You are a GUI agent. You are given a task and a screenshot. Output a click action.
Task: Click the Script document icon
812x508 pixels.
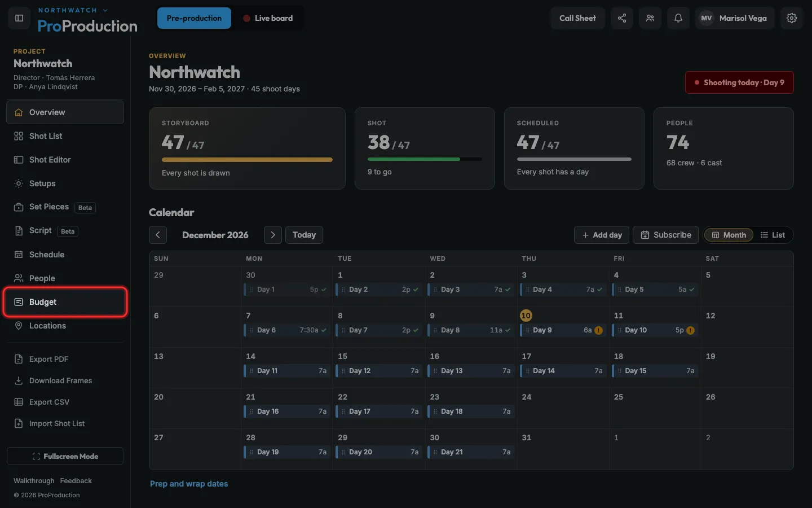click(19, 231)
